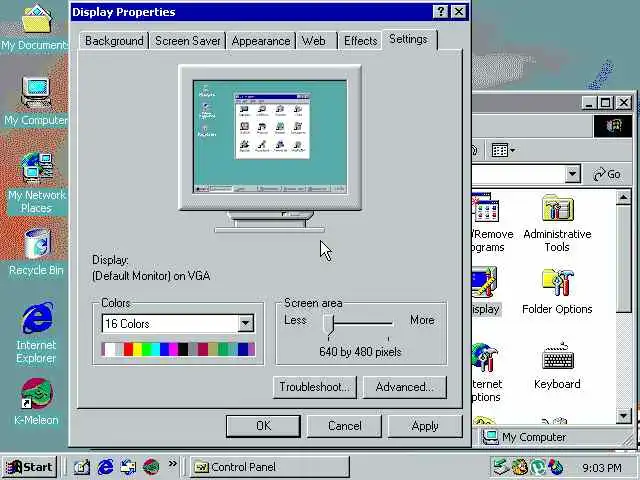640x480 pixels.
Task: Click the Windows logo throbber in Control Panel
Action: pyautogui.click(x=613, y=127)
